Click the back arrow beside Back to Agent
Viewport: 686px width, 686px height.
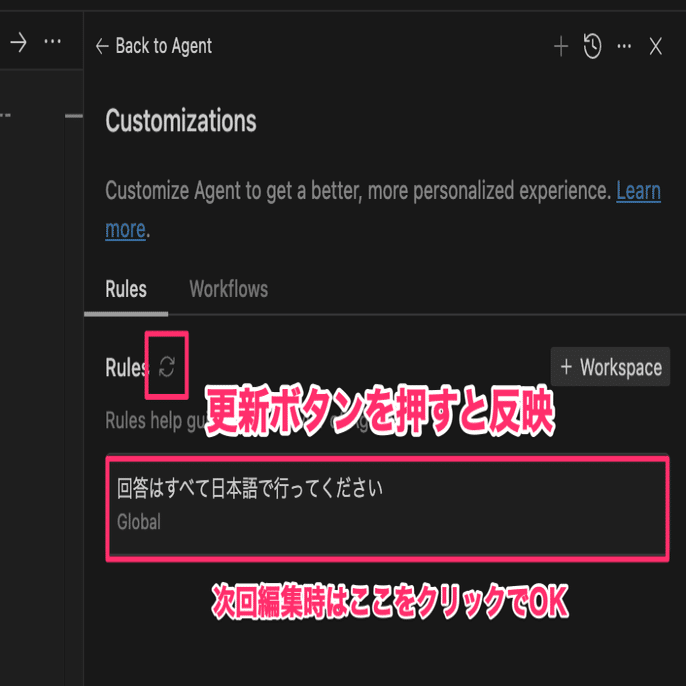pos(102,46)
